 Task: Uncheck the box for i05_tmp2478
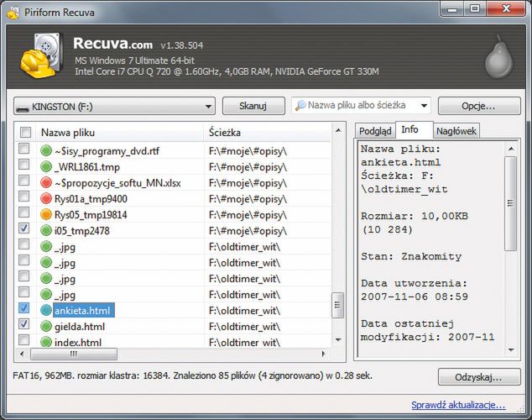click(23, 228)
